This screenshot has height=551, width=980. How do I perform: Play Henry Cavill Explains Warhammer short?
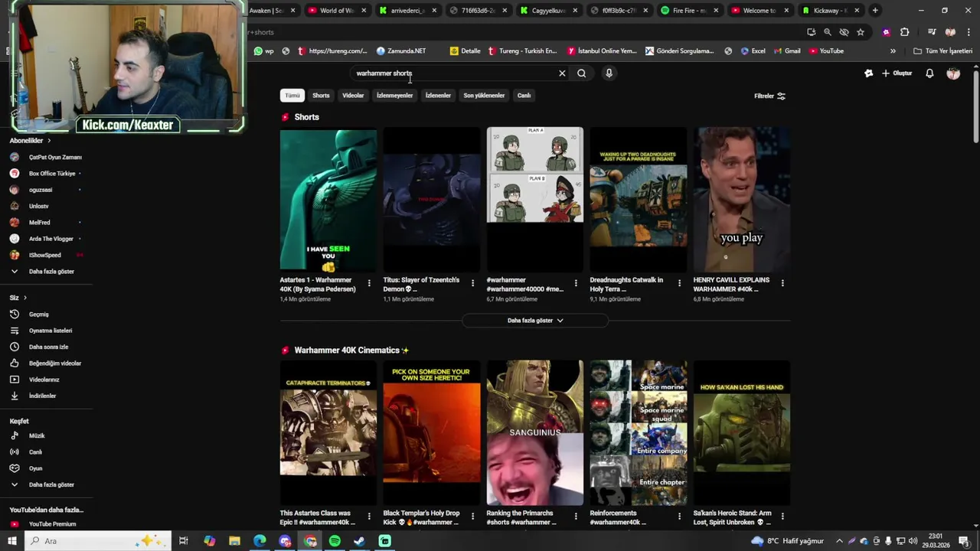741,199
